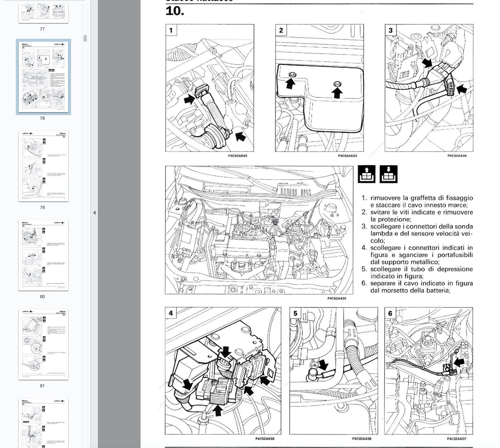This screenshot has height=448, width=500.
Task: Collapse the thumbnail sidebar using the arrow
Action: (94, 213)
